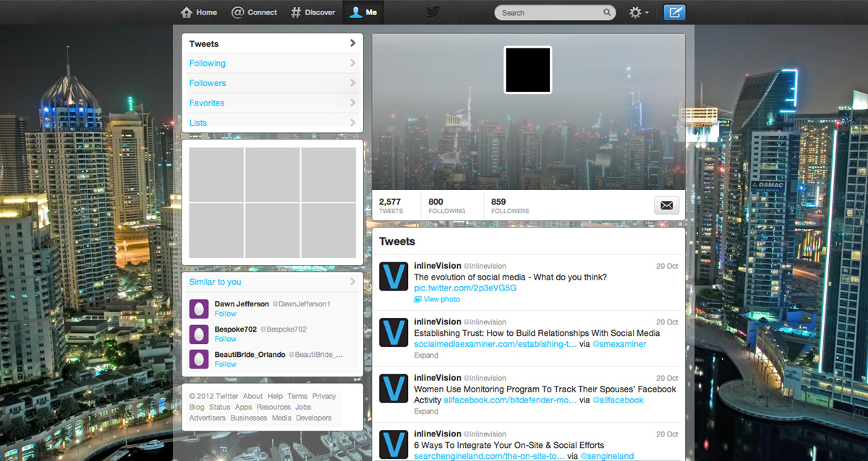
Task: Switch to the Favorites tab
Action: tap(207, 103)
